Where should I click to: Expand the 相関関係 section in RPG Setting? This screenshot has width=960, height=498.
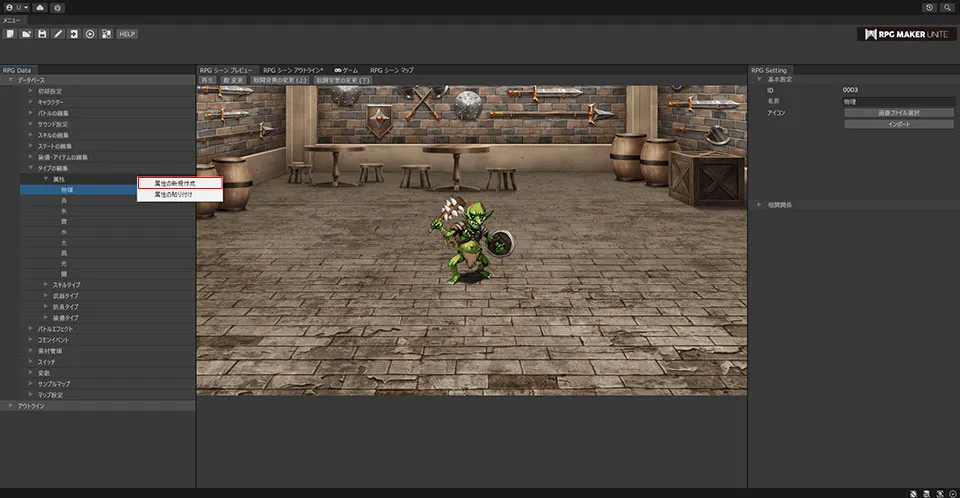(x=760, y=204)
